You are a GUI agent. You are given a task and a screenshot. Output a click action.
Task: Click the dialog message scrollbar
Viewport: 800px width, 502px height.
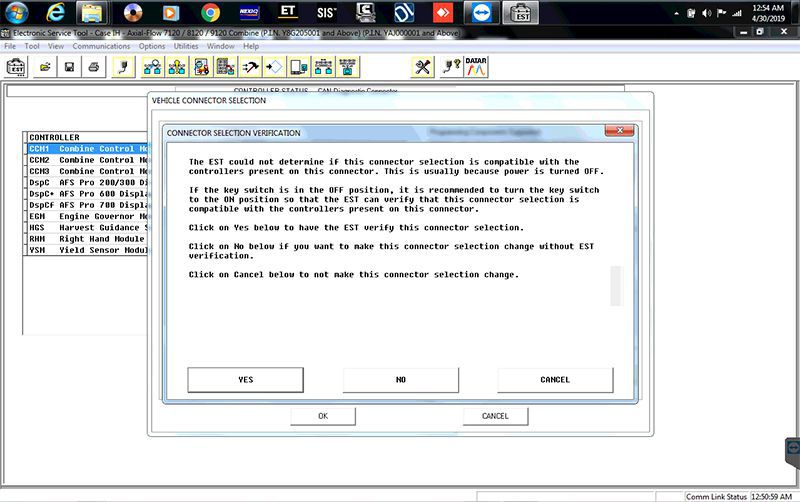(x=616, y=286)
